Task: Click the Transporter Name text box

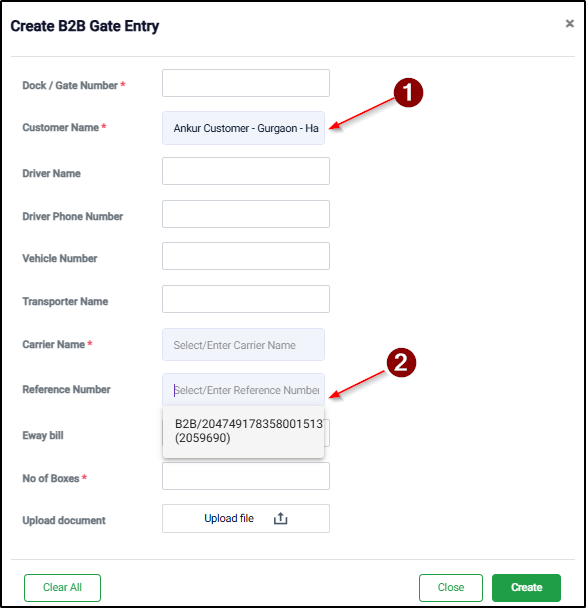Action: 246,299
